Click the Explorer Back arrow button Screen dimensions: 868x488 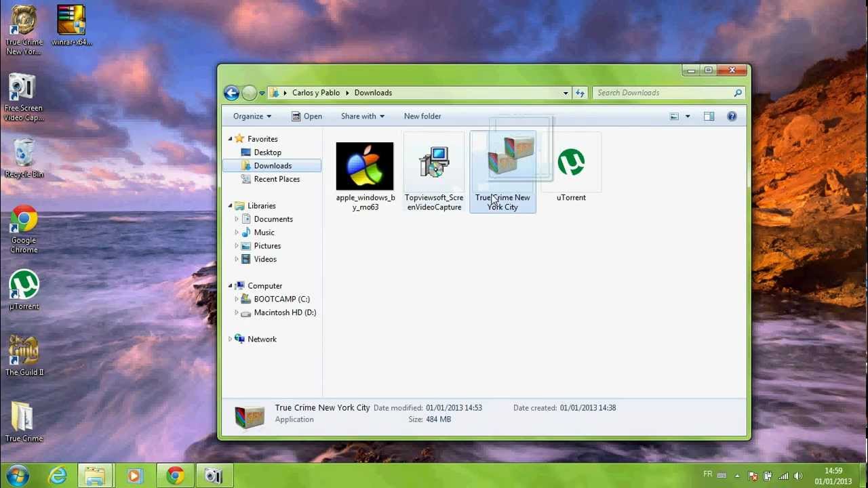point(231,93)
